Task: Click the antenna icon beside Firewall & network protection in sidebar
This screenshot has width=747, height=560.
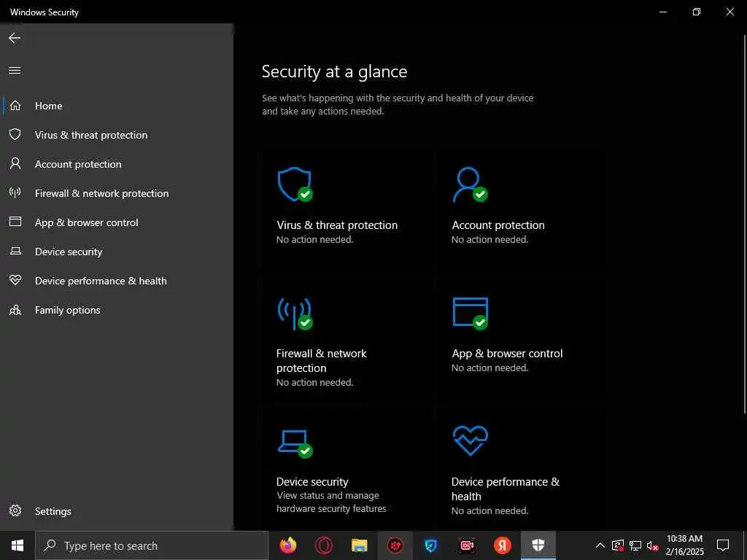Action: (x=15, y=192)
